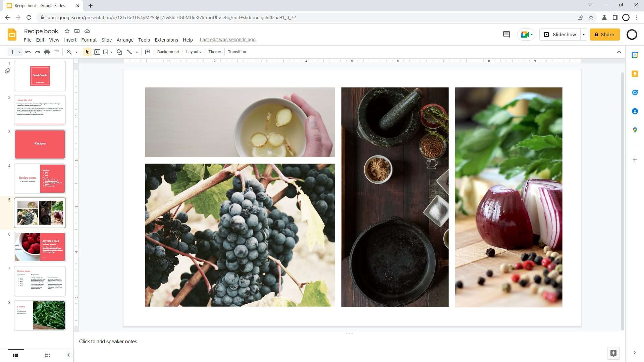Click the Select/pointer tool icon
The height and width of the screenshot is (362, 644).
point(87,52)
